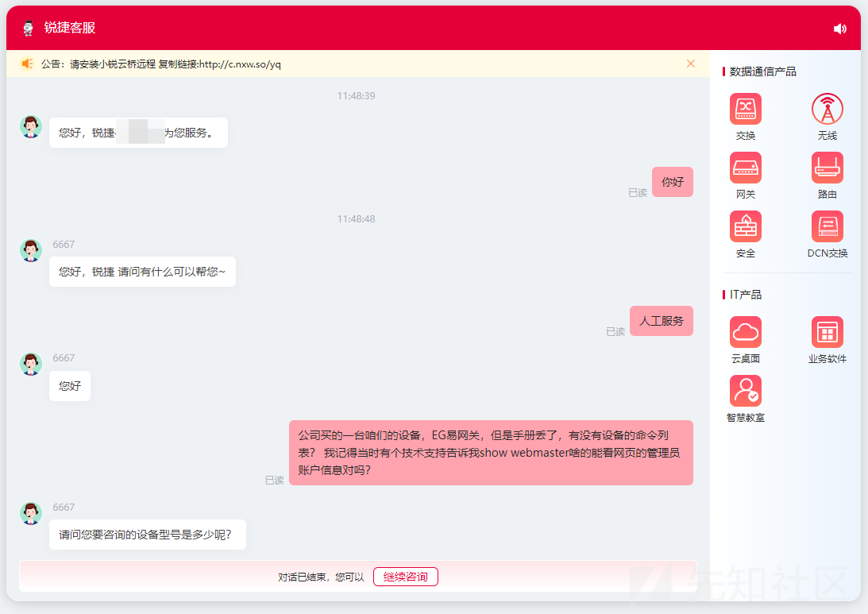Click the announcement megaphone icon

[26, 64]
